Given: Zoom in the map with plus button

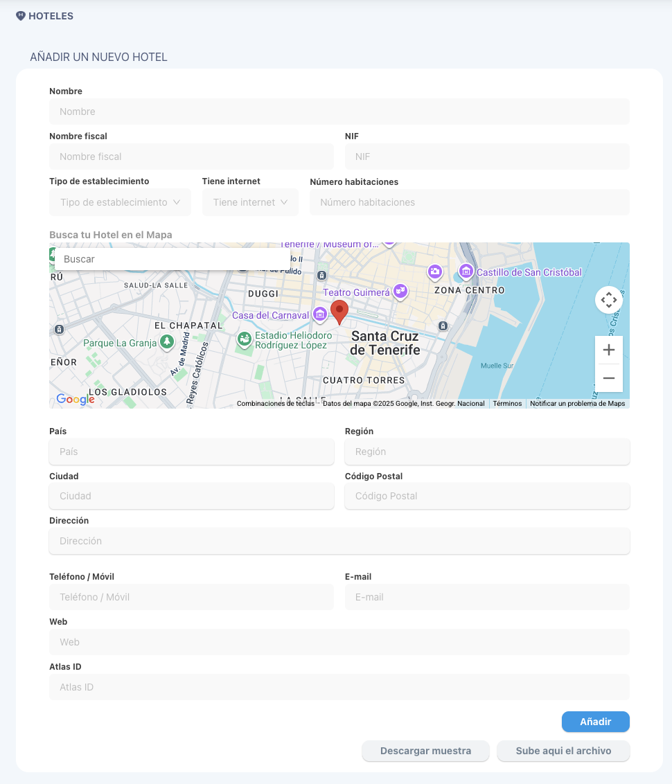Looking at the screenshot, I should (x=608, y=350).
